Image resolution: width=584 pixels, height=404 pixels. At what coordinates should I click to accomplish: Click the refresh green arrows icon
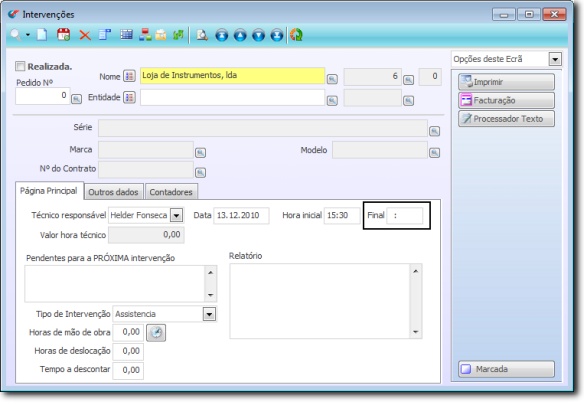click(296, 35)
